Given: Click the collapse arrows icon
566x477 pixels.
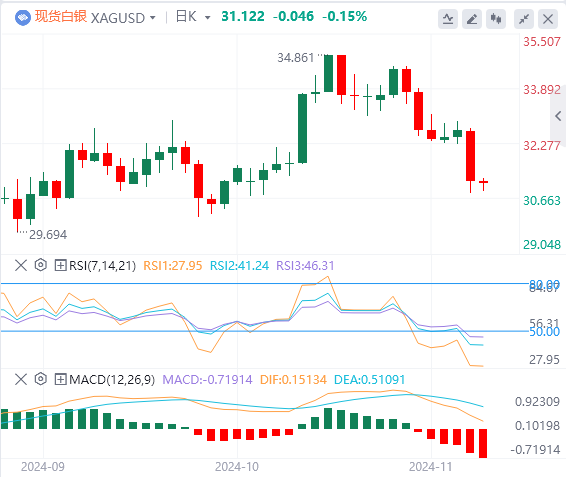Looking at the screenshot, I should (524, 19).
